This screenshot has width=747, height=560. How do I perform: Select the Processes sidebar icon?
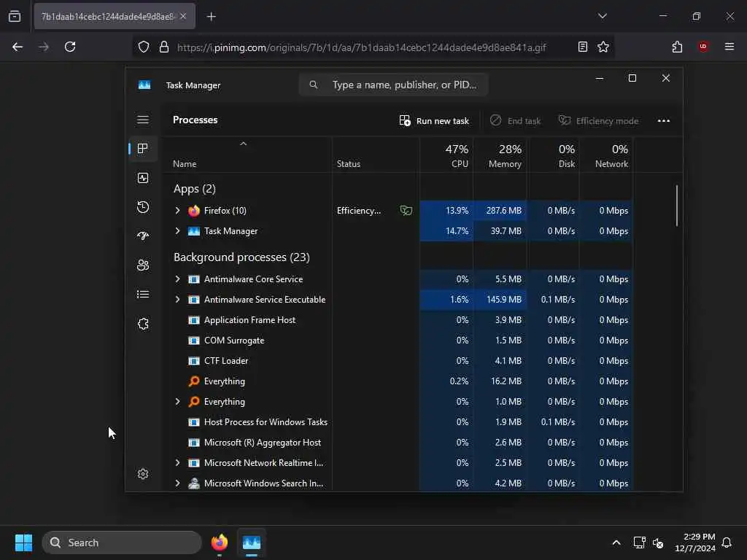tap(143, 149)
